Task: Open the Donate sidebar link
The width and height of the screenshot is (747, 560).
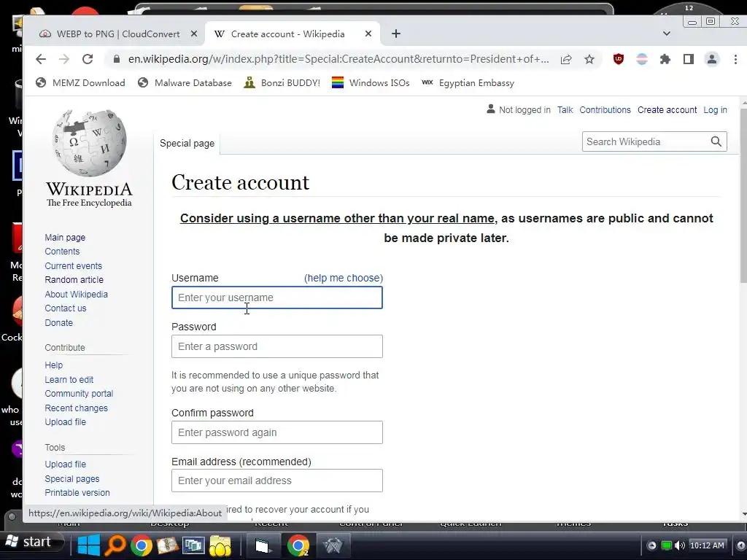Action: tap(59, 323)
